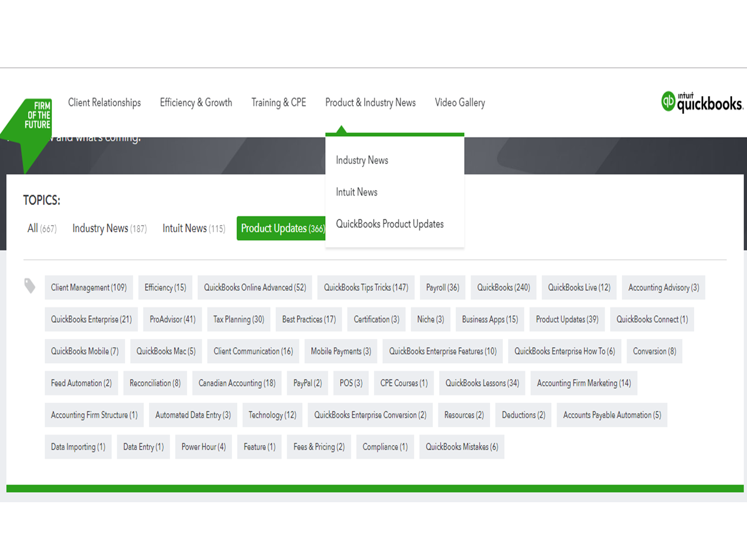Select the Feature (1) tag
The image size is (747, 560).
(x=260, y=447)
